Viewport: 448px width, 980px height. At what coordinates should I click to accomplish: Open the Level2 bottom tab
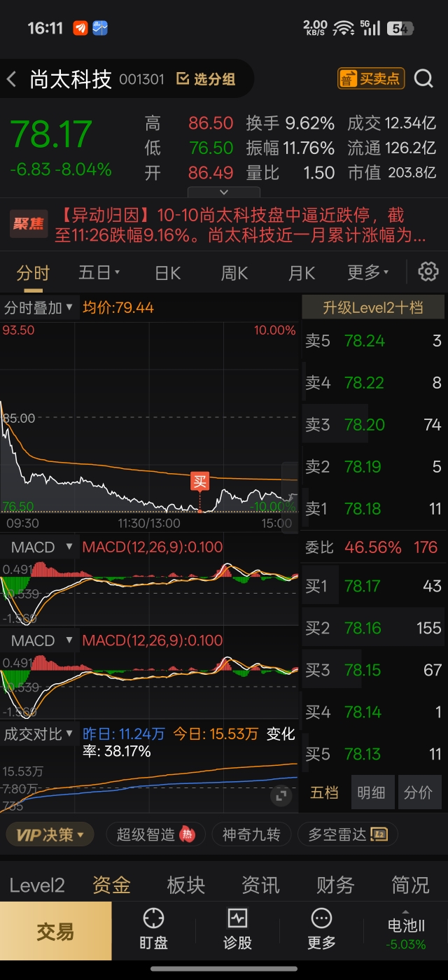[37, 885]
